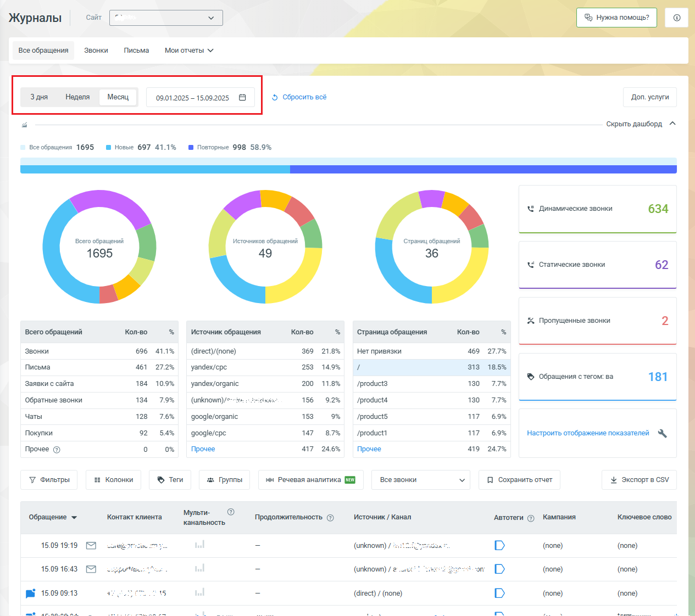Click Группы button
This screenshot has width=695, height=616.
[224, 480]
